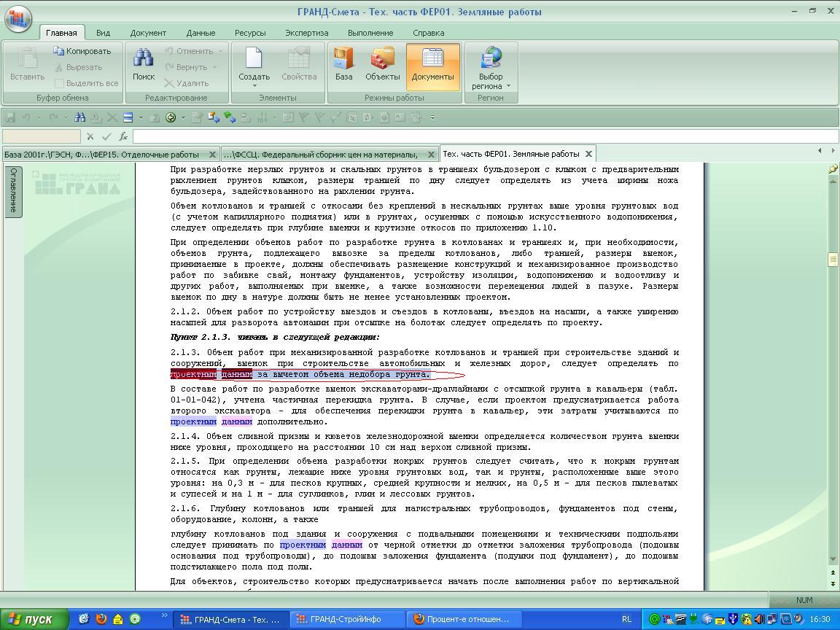Image resolution: width=840 pixels, height=630 pixels.
Task: Click the green @ mail agent tray icon
Action: (x=654, y=619)
